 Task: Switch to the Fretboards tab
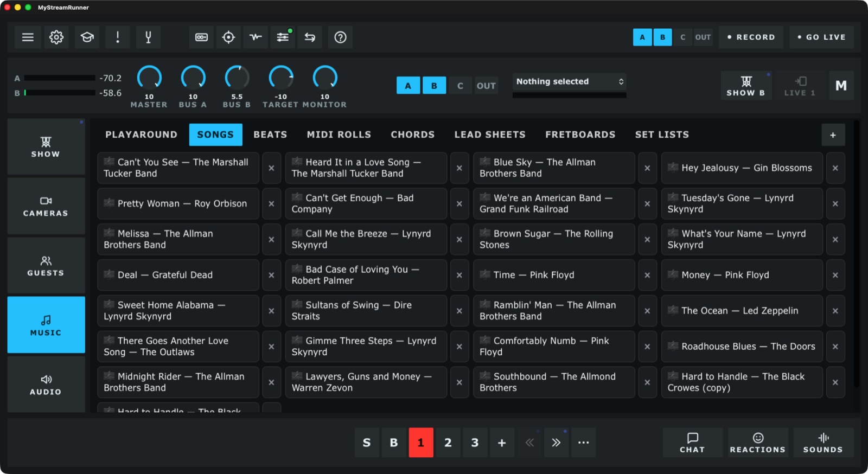pyautogui.click(x=580, y=134)
